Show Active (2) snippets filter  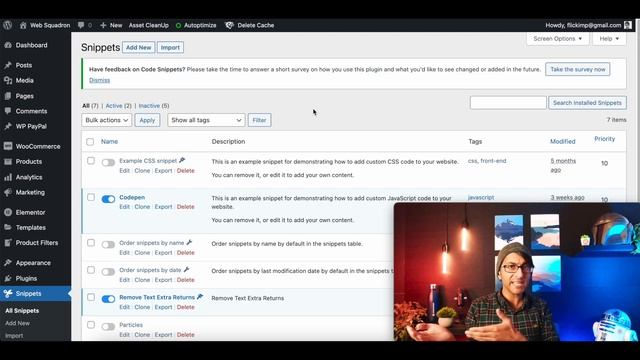point(118,106)
